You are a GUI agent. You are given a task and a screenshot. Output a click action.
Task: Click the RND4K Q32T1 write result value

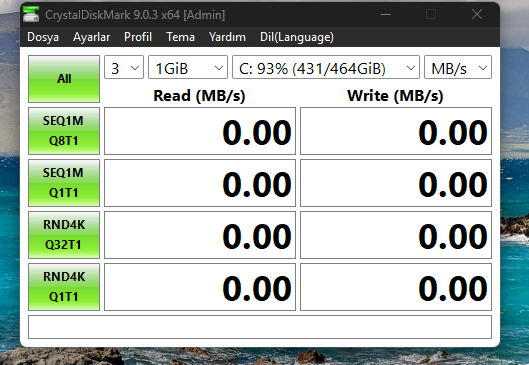pos(396,235)
